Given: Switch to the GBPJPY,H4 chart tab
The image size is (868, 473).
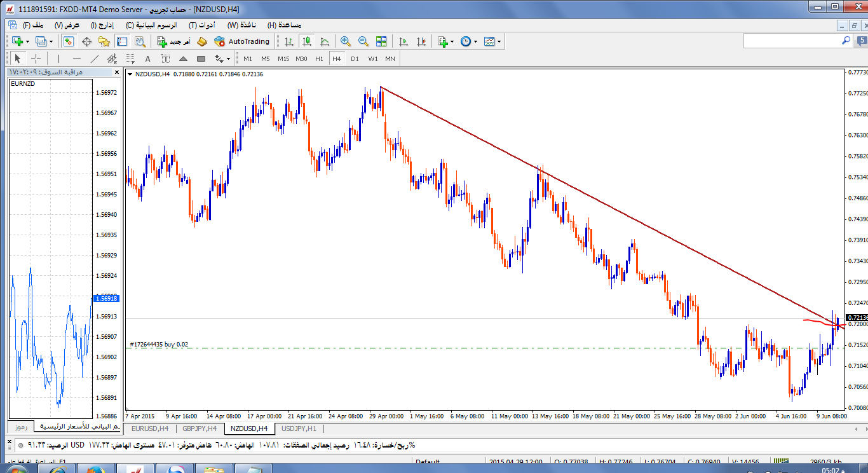Looking at the screenshot, I should [200, 428].
